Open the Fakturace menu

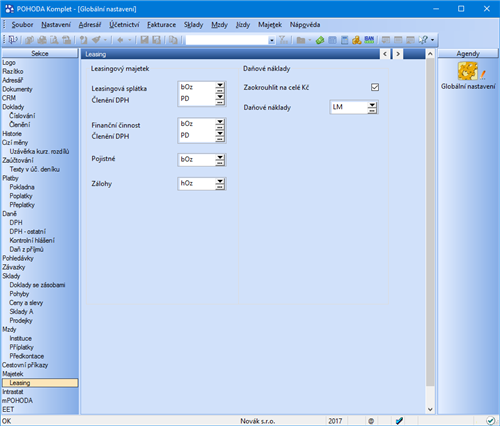(x=161, y=25)
